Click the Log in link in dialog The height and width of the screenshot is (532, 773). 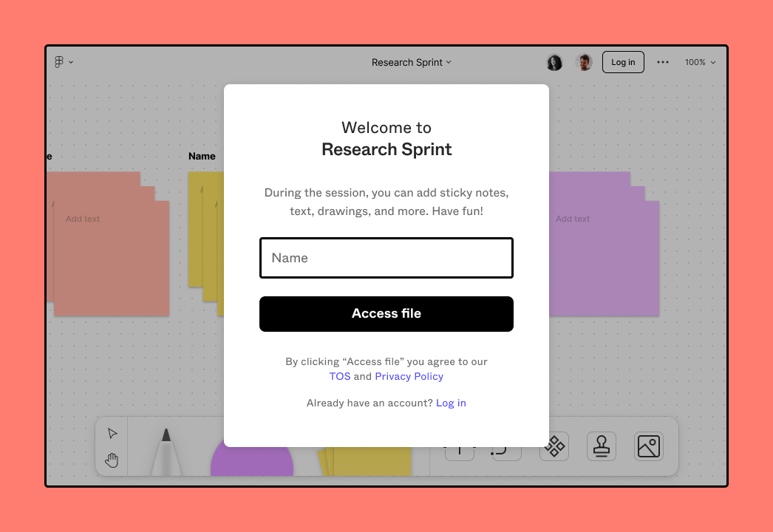(451, 403)
